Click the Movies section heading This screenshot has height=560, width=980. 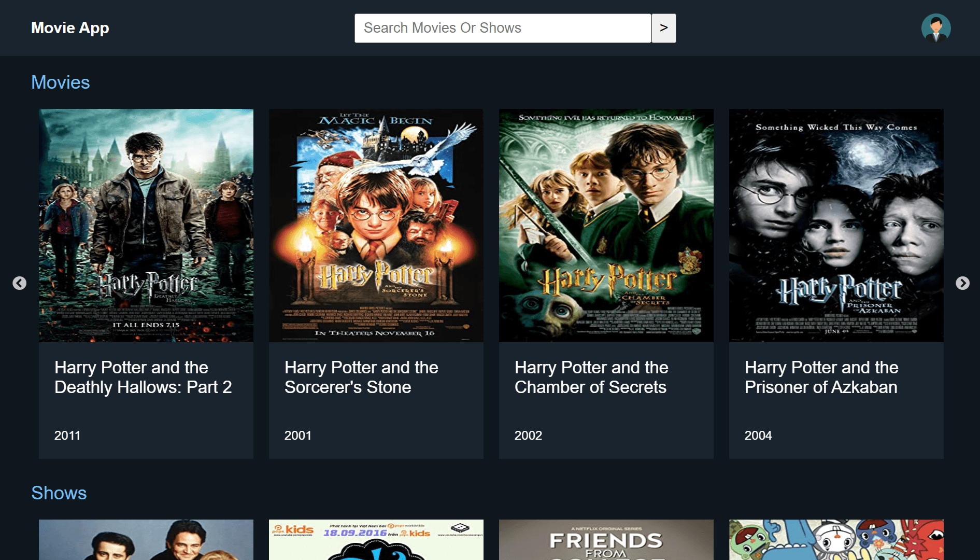click(x=61, y=82)
